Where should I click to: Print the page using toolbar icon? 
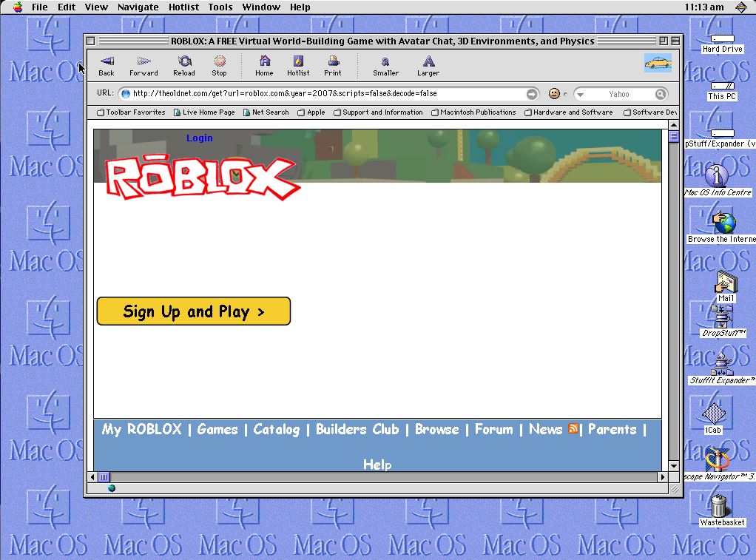tap(333, 62)
